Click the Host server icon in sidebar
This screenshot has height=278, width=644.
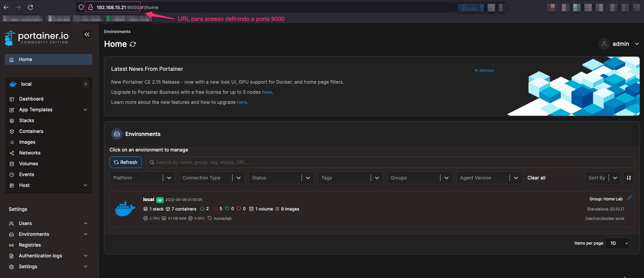(x=12, y=186)
